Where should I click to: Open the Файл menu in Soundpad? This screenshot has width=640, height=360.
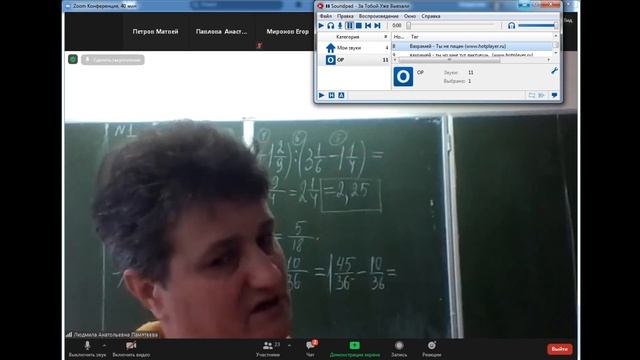[x=326, y=16]
